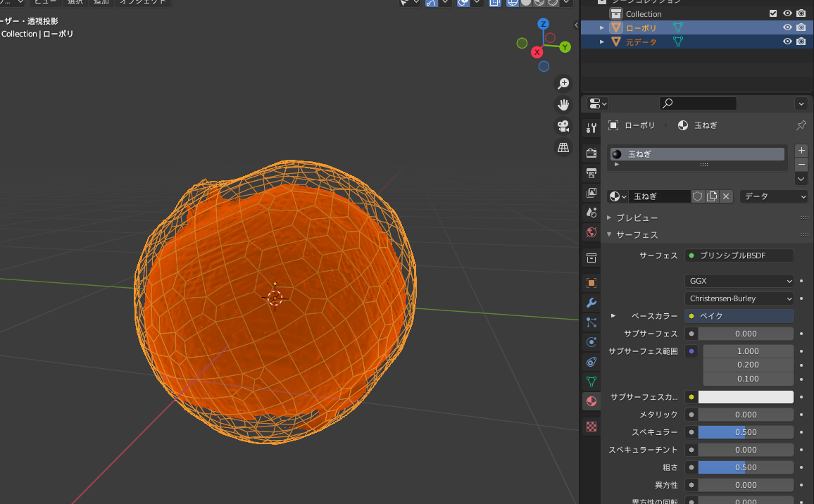Open the Render properties tab
Image resolution: width=814 pixels, height=504 pixels.
(591, 152)
